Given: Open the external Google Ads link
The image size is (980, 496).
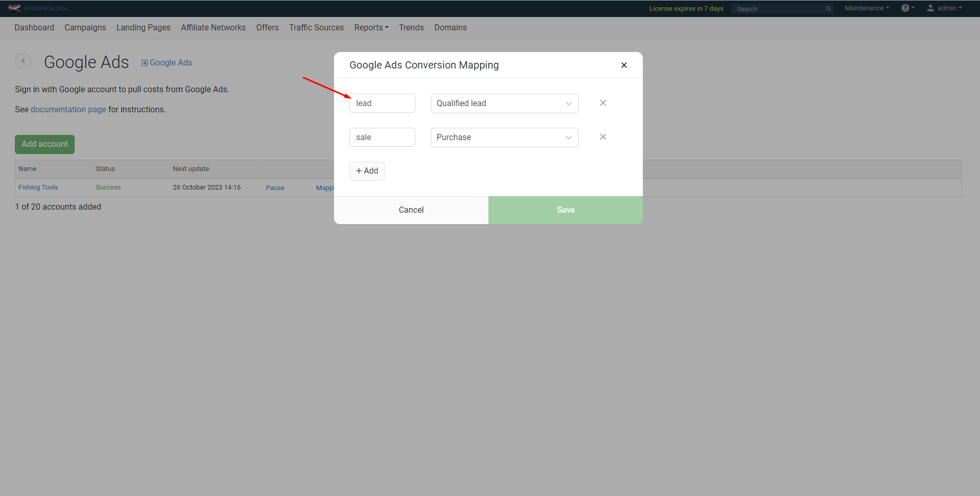Looking at the screenshot, I should pyautogui.click(x=167, y=63).
